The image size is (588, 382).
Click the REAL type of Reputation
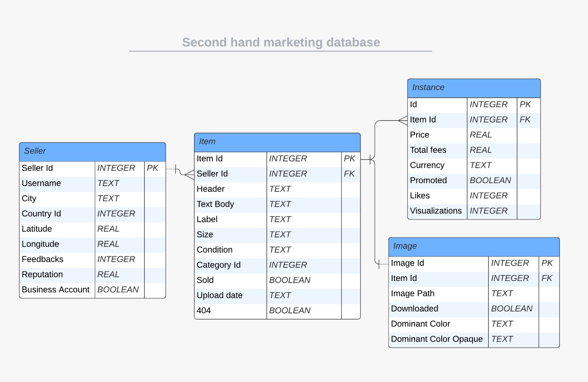click(108, 274)
